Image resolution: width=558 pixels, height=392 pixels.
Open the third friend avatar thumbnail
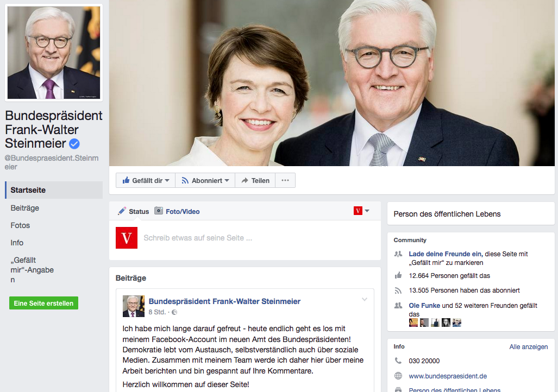[435, 323]
